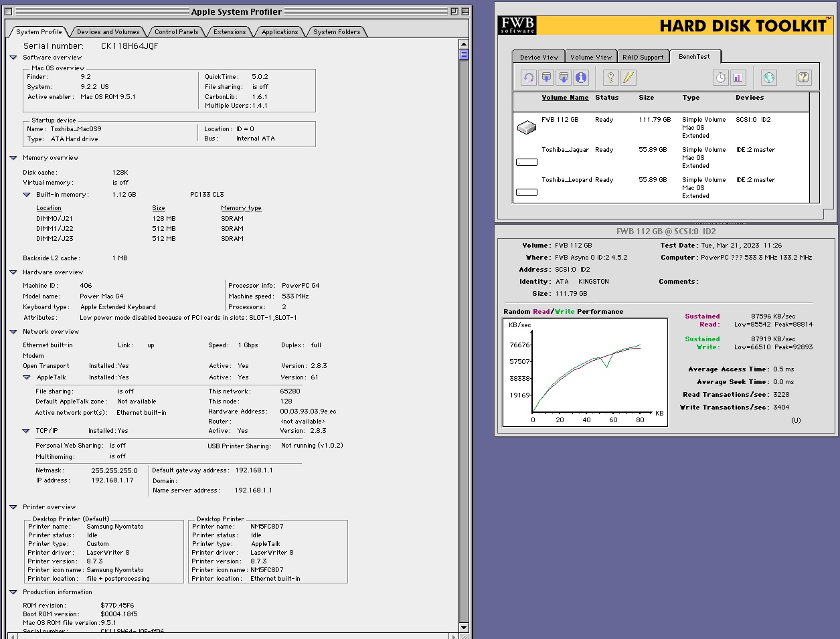Image resolution: width=840 pixels, height=639 pixels.
Task: Click the Sustained Read 87596 KB/sec value
Action: coord(773,316)
